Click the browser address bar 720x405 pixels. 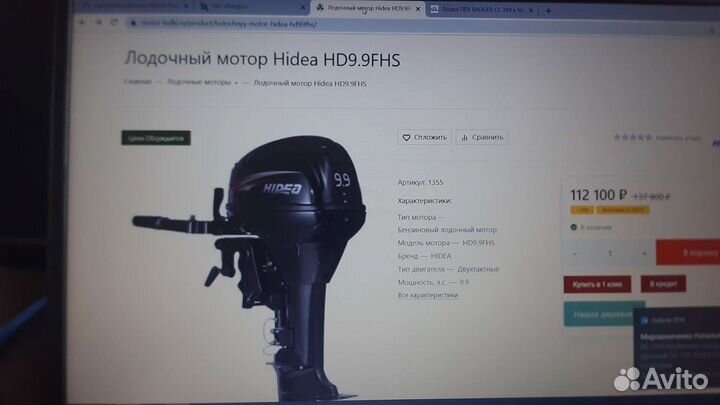tap(300, 22)
